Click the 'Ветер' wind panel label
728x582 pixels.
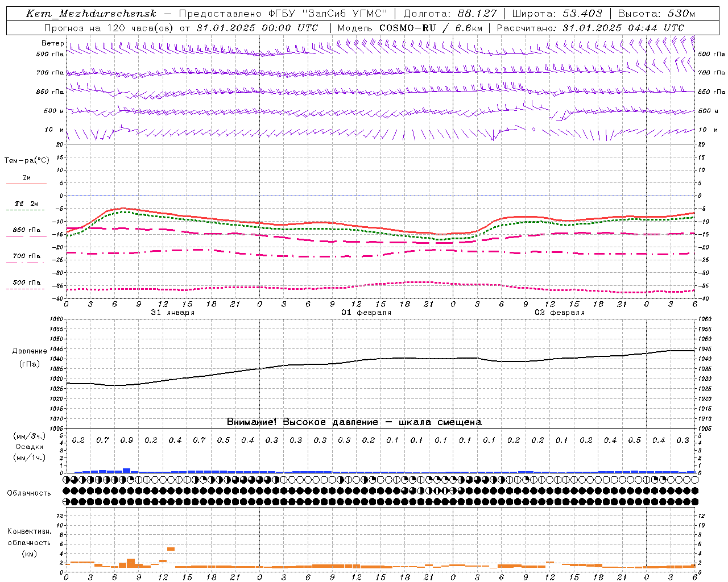pos(52,43)
